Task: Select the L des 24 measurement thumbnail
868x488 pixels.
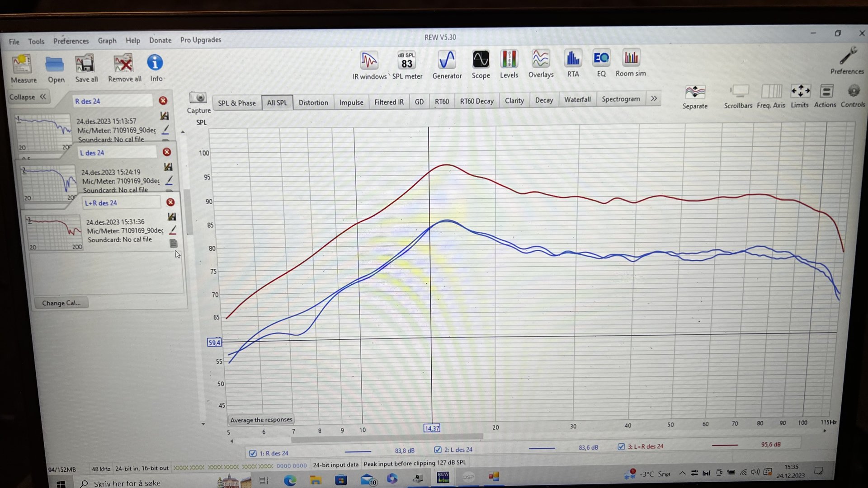Action: 49,183
